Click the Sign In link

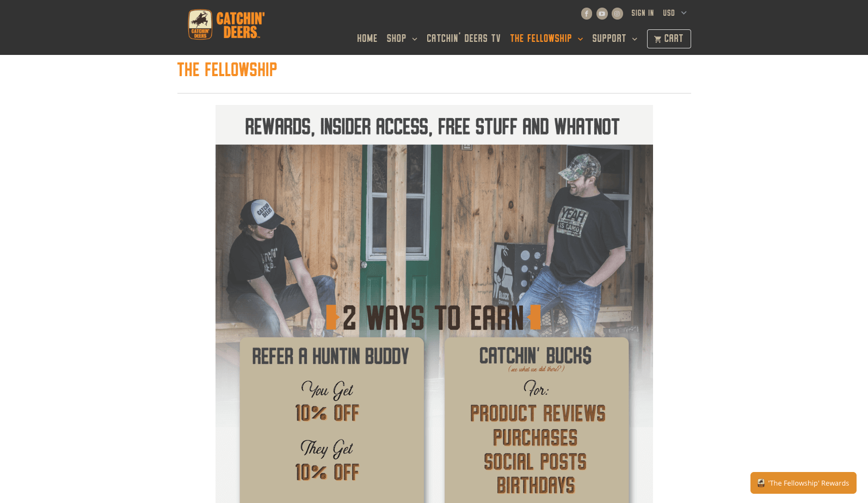click(x=643, y=13)
